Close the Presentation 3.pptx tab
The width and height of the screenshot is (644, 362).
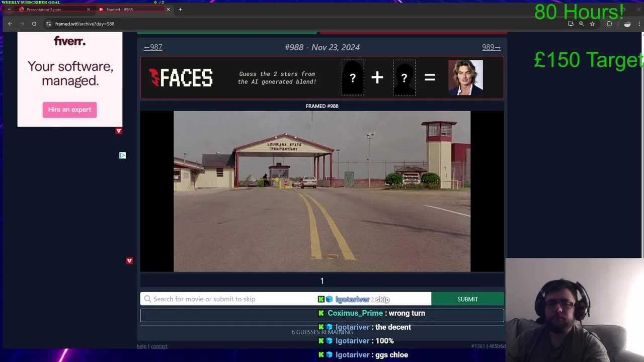click(x=89, y=10)
